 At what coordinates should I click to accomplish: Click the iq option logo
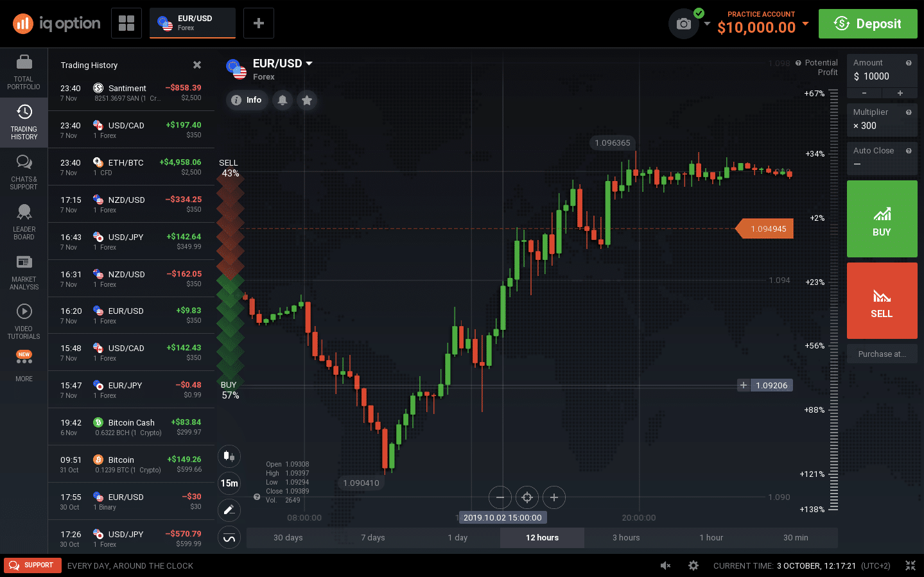click(x=57, y=24)
